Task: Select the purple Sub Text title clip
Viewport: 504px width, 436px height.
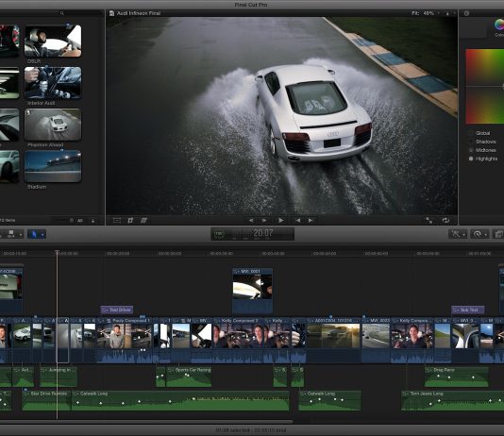Action: click(x=468, y=310)
